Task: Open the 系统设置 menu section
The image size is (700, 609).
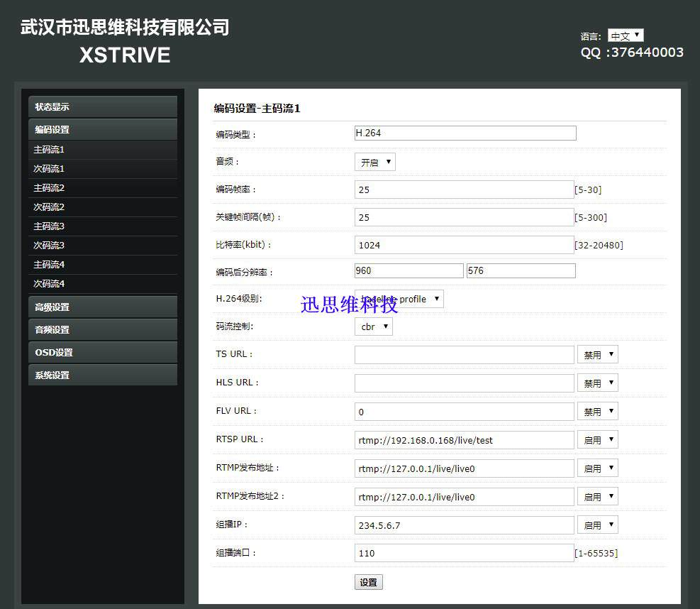Action: tap(103, 375)
